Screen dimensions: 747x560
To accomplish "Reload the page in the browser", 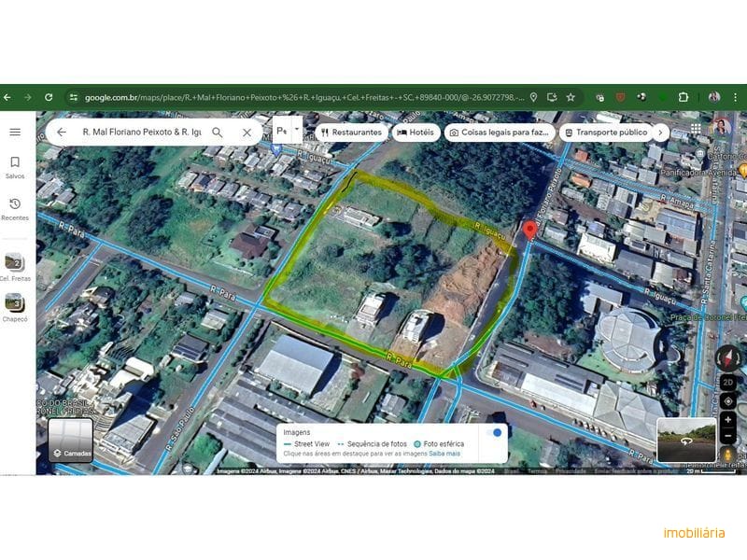I will click(49, 97).
